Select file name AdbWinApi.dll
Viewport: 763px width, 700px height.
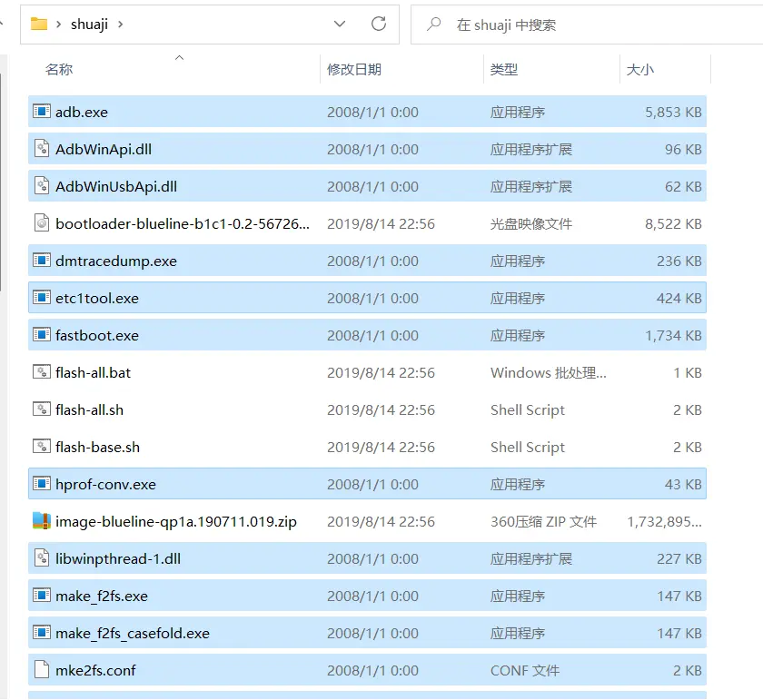(x=104, y=149)
